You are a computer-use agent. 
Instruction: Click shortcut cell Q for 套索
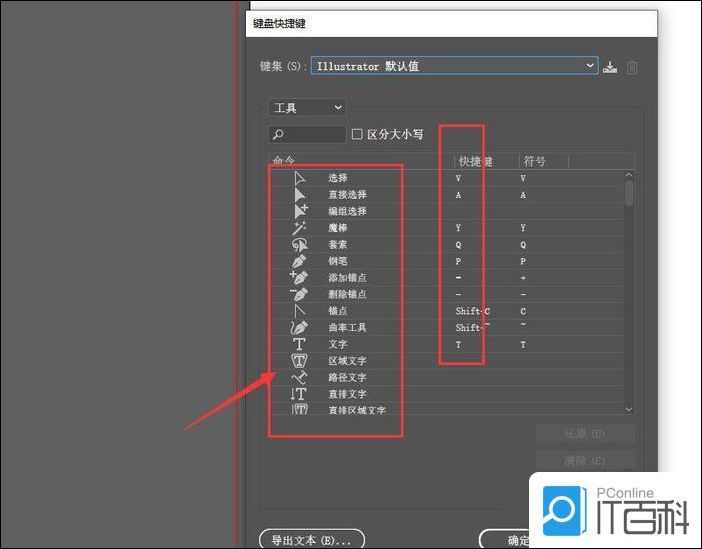(458, 244)
